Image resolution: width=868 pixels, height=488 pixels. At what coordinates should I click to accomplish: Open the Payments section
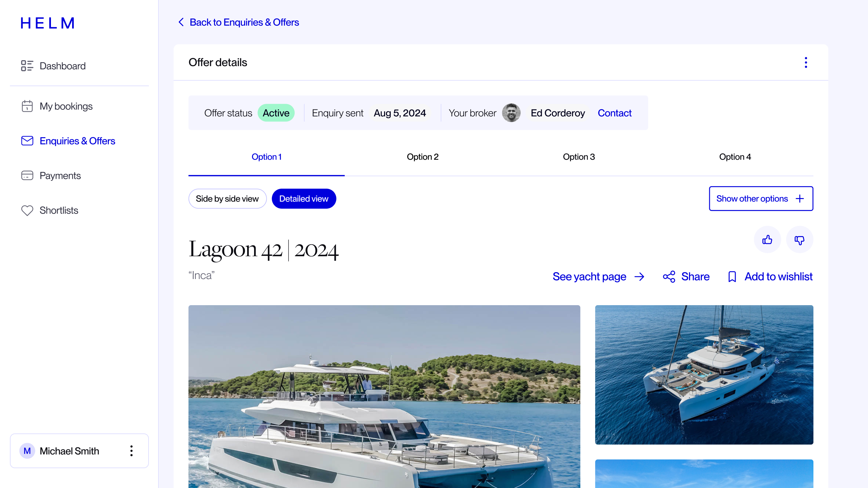pyautogui.click(x=60, y=176)
